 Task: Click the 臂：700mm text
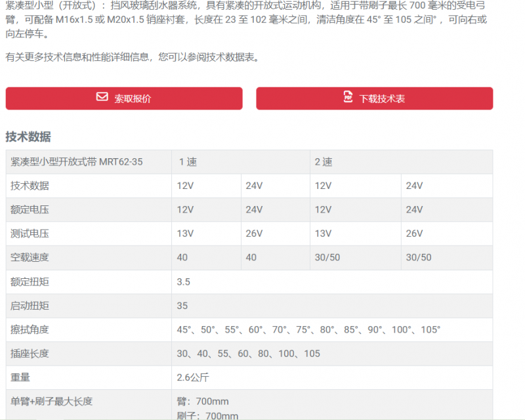203,401
